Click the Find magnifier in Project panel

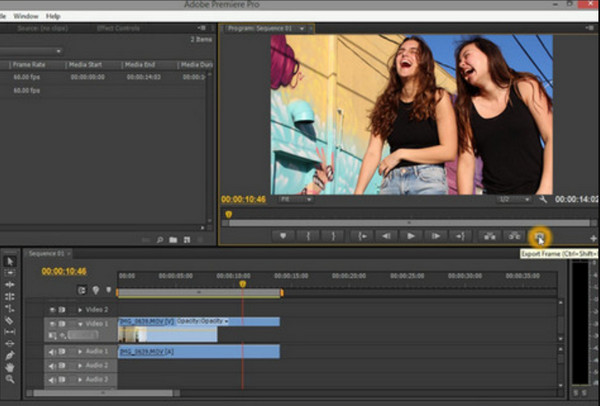click(x=160, y=240)
